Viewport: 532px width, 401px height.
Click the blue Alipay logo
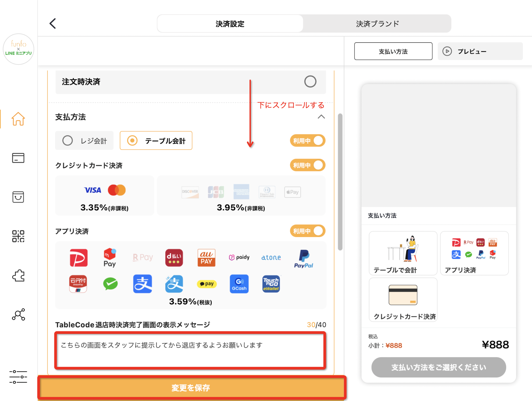pyautogui.click(x=142, y=284)
